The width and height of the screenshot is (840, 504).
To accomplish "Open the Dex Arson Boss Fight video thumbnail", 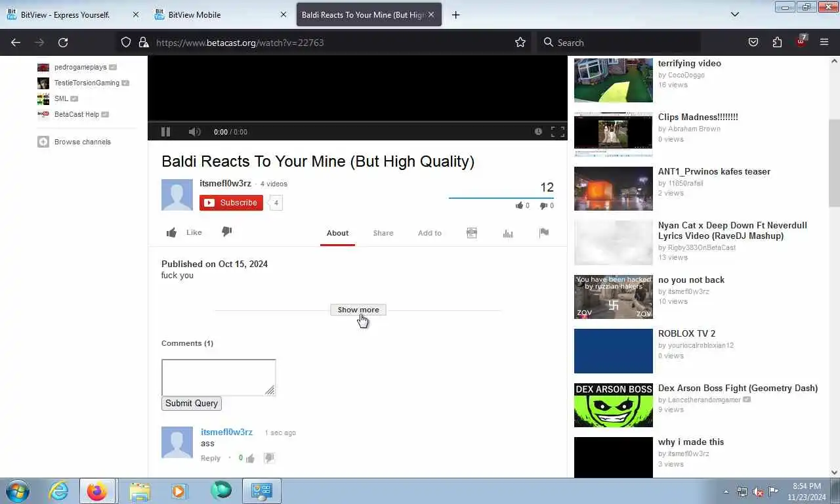I will click(614, 405).
